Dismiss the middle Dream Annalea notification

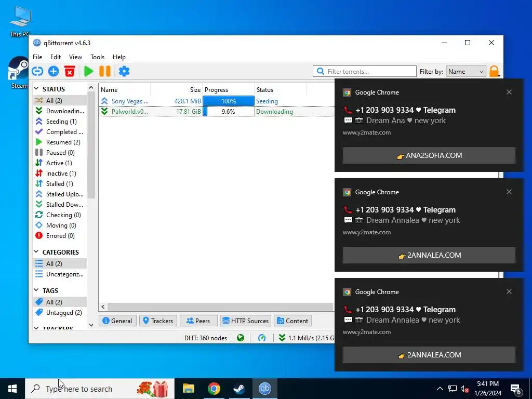[x=509, y=192]
